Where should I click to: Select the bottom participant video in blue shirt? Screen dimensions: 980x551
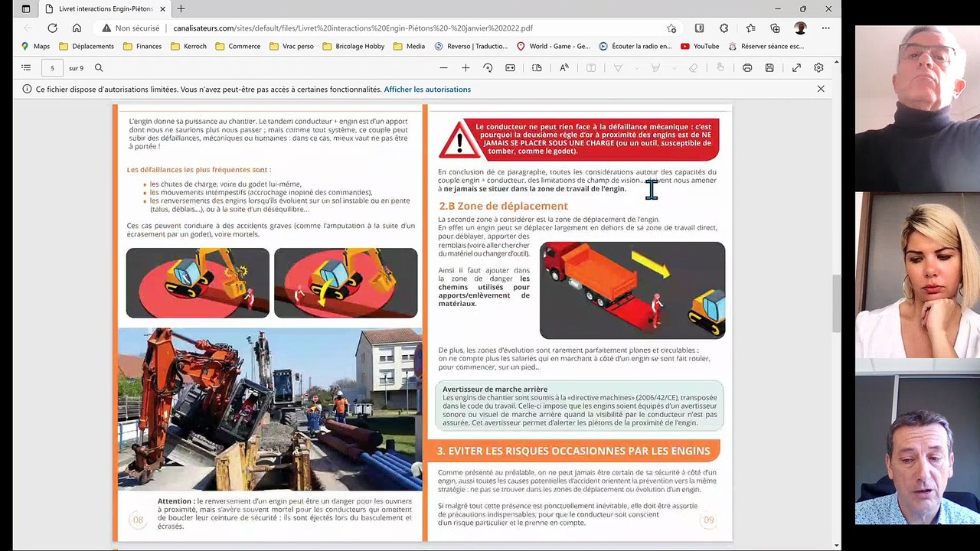click(917, 442)
